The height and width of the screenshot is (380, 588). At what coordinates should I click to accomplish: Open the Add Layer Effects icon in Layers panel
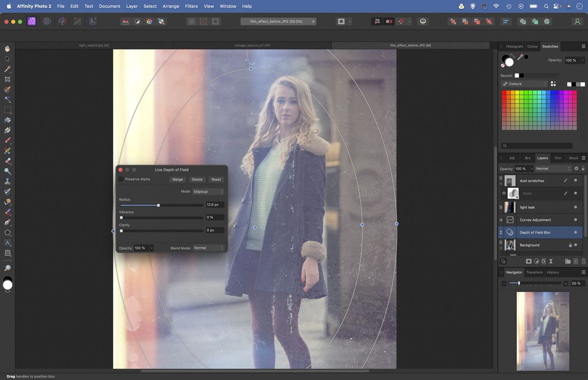544,261
